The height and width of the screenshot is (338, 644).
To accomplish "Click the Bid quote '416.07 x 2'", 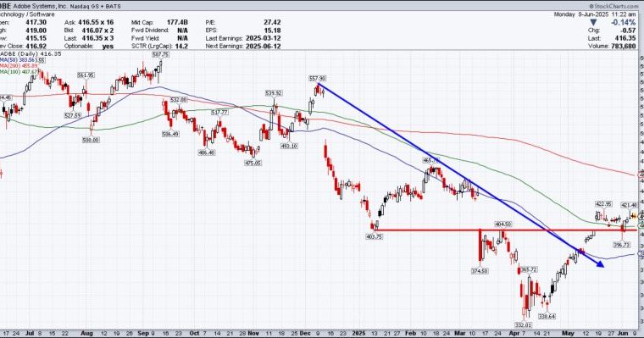I will coord(97,30).
